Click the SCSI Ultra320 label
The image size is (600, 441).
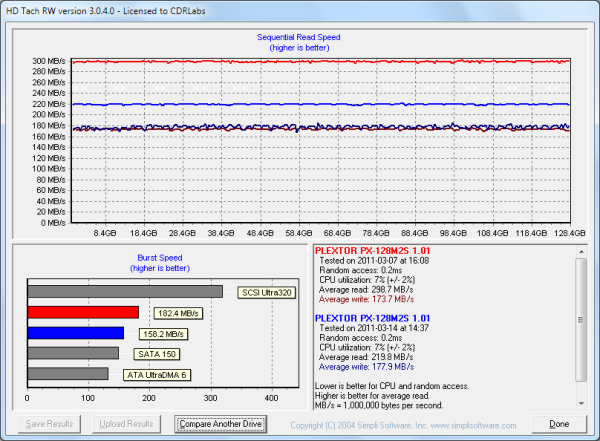point(267,293)
